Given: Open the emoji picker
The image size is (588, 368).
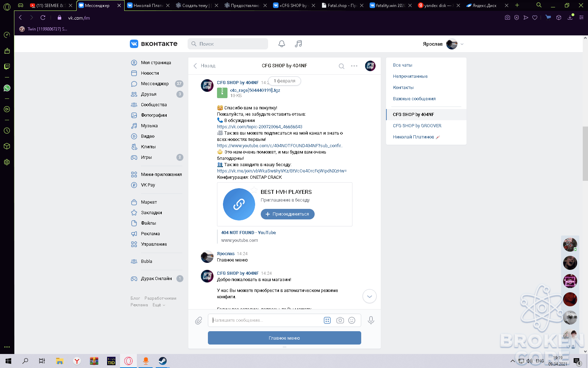Looking at the screenshot, I should pos(352,320).
